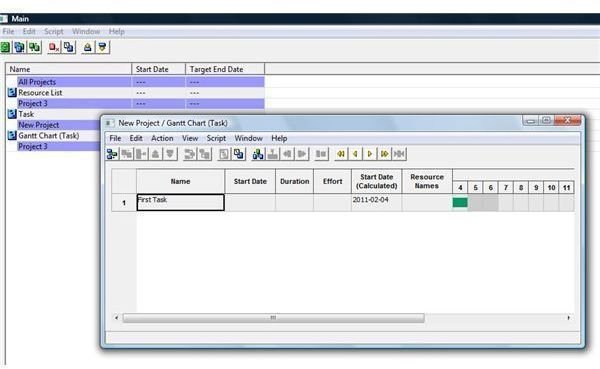Click day 11 in the Gantt timeline header
600x369 pixels.
click(x=566, y=188)
